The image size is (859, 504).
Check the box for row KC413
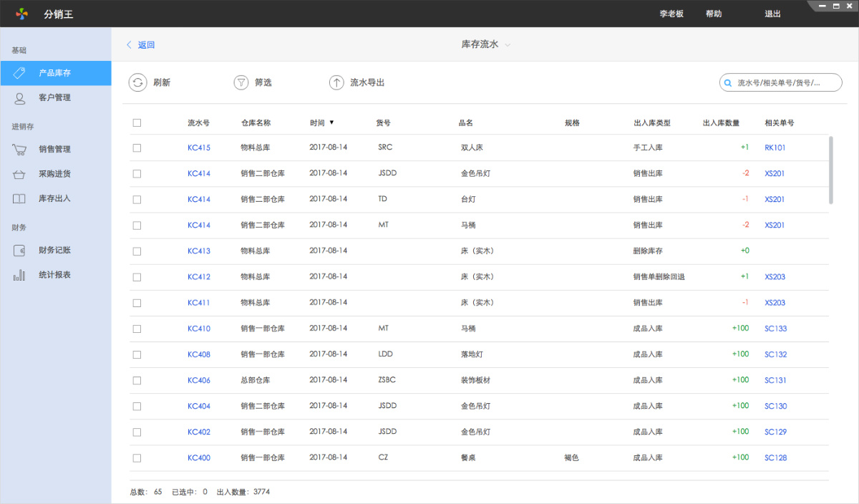(x=137, y=251)
